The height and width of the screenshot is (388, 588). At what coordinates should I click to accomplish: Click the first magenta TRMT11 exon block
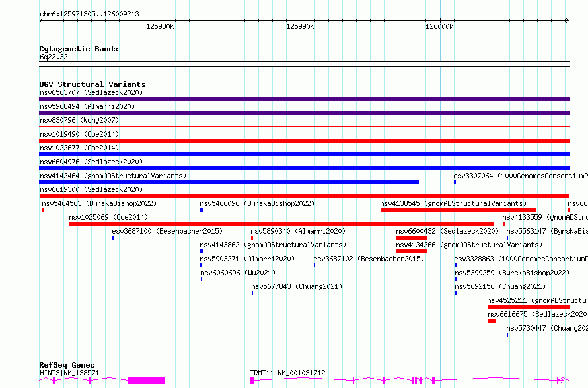coord(252,381)
